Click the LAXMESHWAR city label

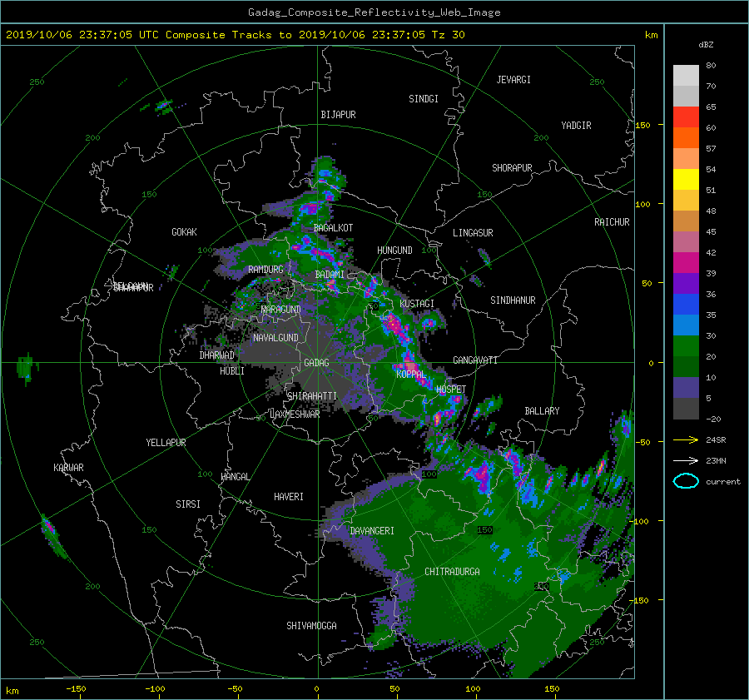[295, 415]
